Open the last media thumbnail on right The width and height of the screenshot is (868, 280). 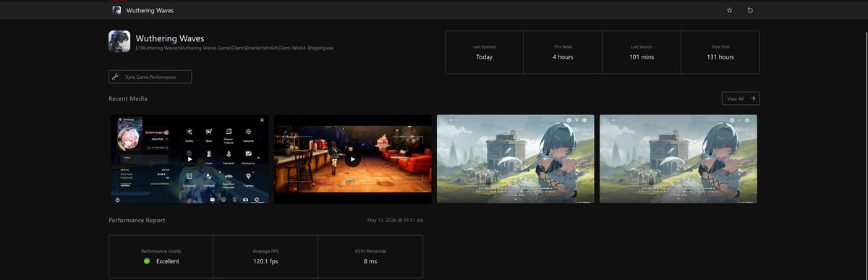pos(678,159)
